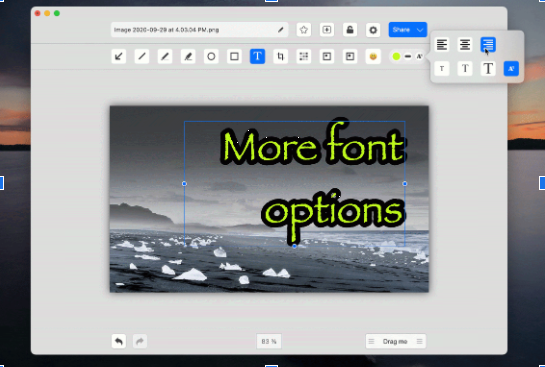Open line thickness options
The height and width of the screenshot is (367, 545).
tap(408, 56)
